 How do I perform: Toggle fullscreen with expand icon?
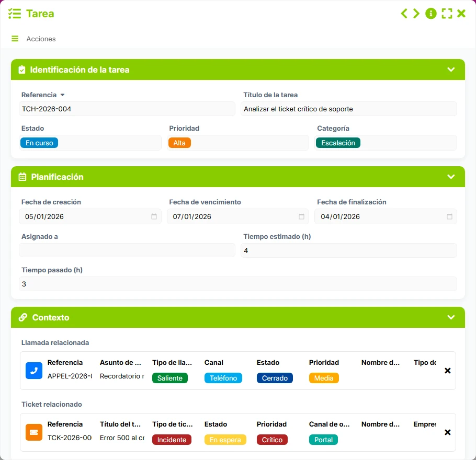pos(447,14)
